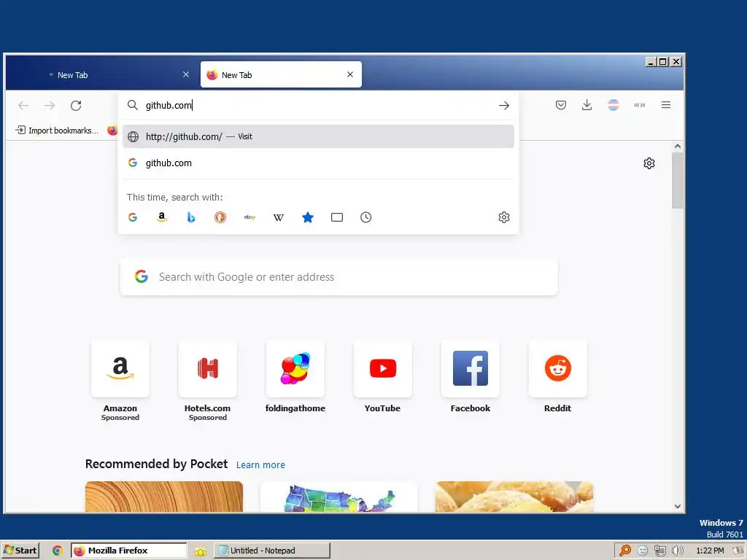Image resolution: width=747 pixels, height=560 pixels.
Task: Search this time with Amazon icon
Action: 162,217
